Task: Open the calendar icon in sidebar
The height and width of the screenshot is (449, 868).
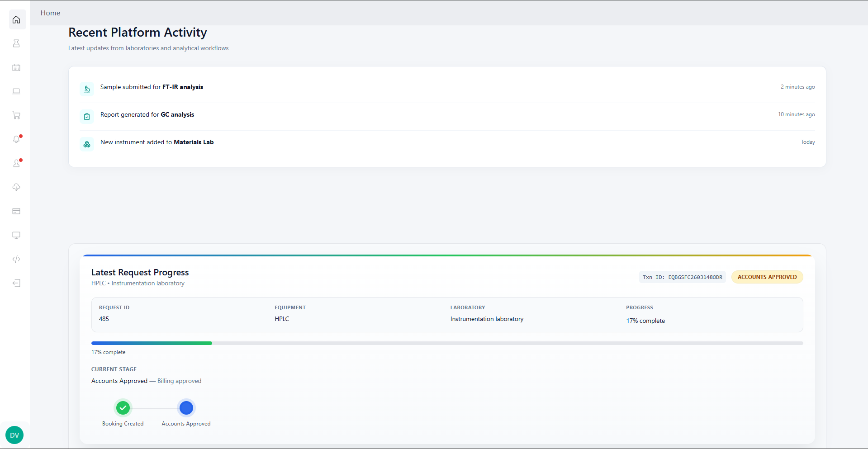Action: click(16, 67)
